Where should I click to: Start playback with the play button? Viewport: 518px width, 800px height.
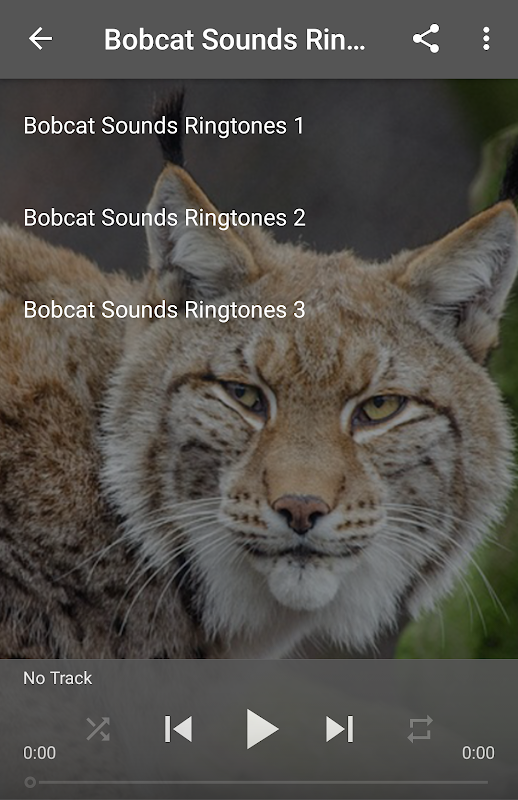pos(262,729)
